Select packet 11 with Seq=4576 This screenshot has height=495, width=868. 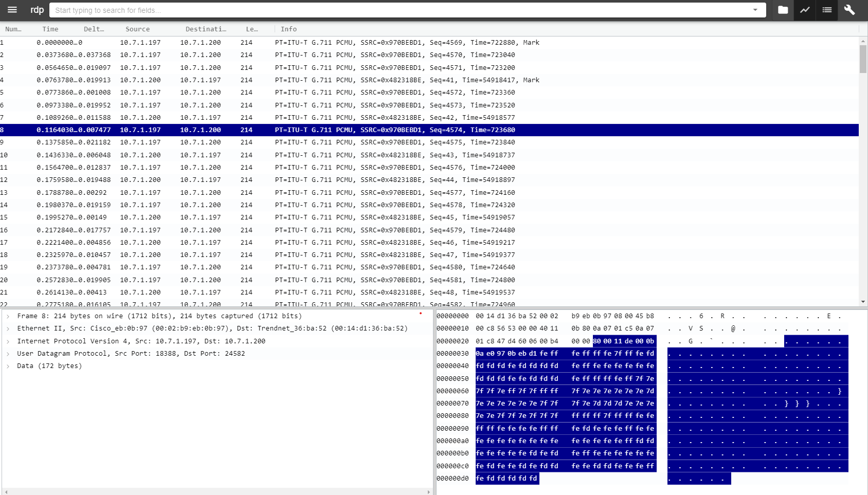429,168
